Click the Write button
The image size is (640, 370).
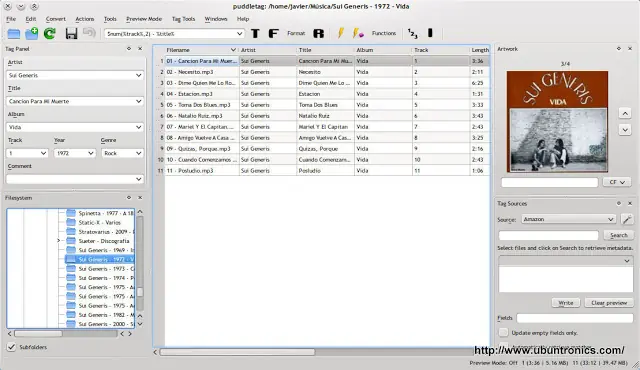[x=566, y=303]
